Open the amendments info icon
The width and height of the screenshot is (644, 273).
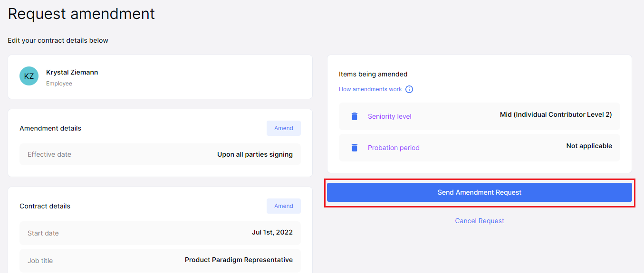(409, 89)
